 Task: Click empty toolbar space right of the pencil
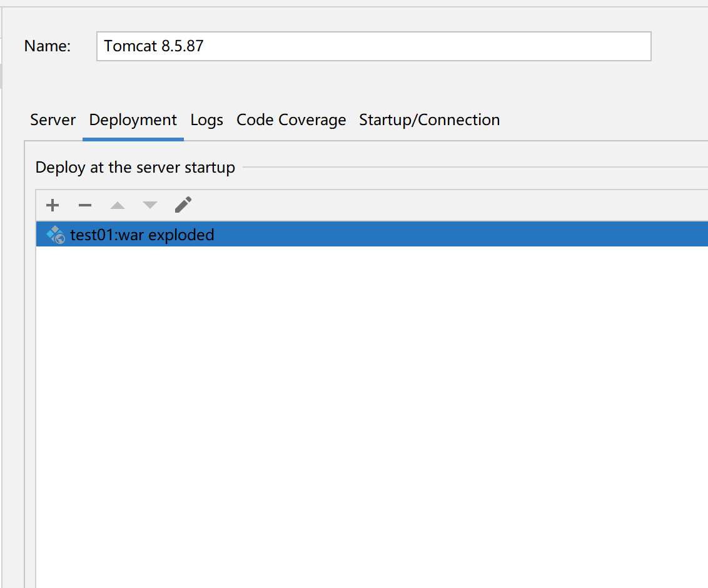pos(438,205)
